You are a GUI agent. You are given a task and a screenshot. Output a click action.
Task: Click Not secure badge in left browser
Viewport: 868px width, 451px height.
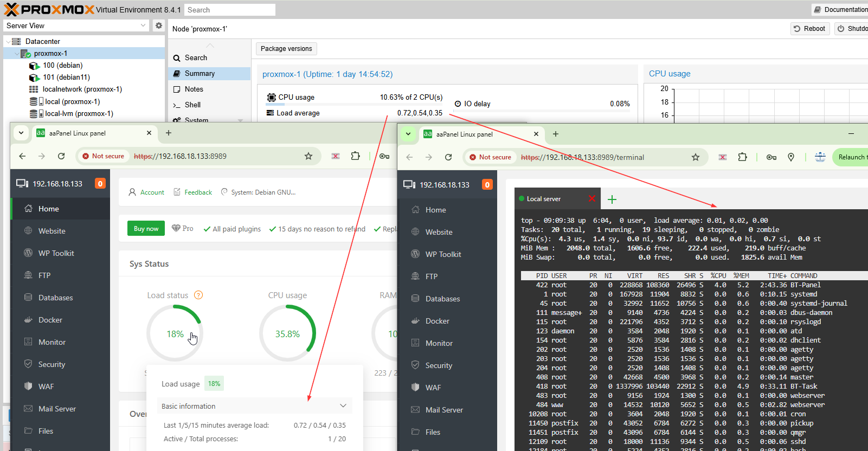[x=103, y=156]
